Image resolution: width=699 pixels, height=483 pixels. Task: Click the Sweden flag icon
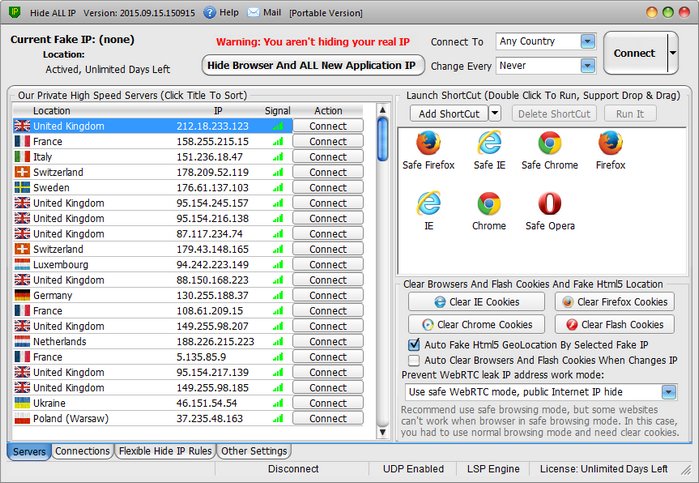22,188
